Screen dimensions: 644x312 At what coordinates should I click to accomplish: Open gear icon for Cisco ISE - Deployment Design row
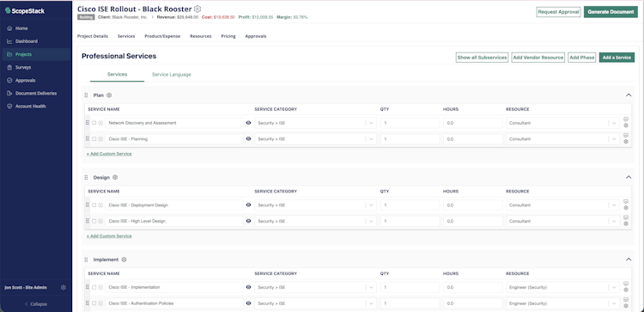626,208
